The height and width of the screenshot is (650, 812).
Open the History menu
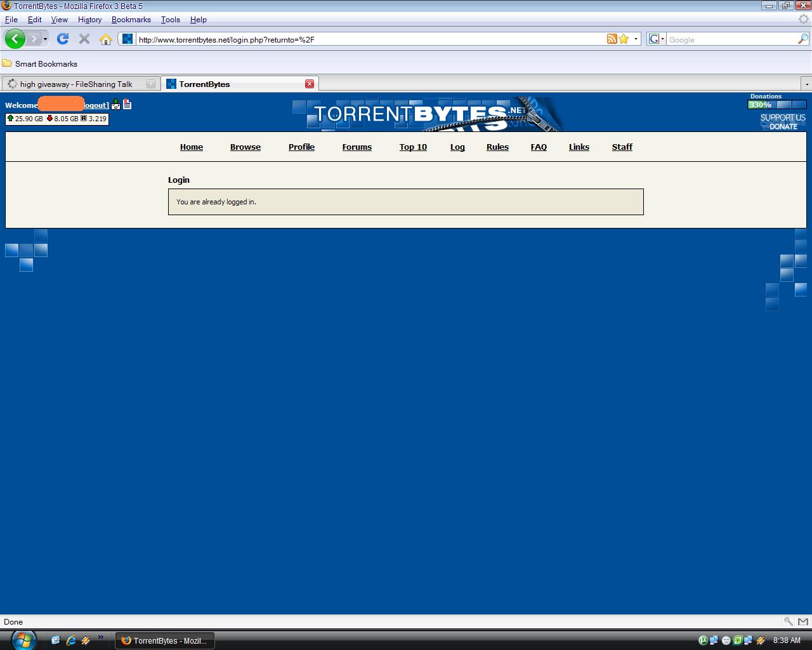coord(90,20)
